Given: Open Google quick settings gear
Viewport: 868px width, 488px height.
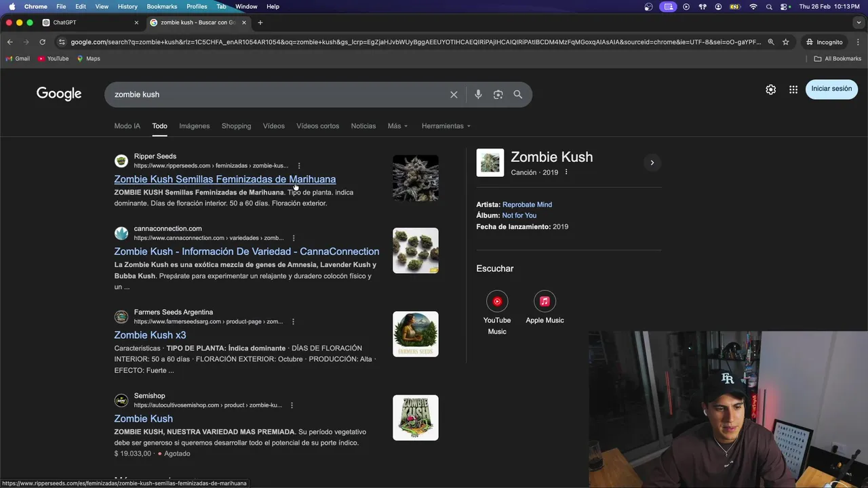Looking at the screenshot, I should click(770, 89).
